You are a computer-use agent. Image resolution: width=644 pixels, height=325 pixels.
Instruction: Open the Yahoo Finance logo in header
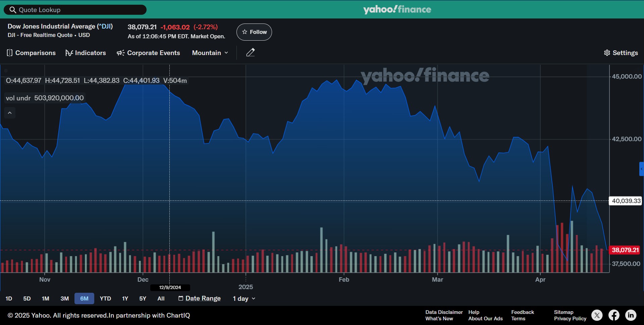(x=397, y=9)
